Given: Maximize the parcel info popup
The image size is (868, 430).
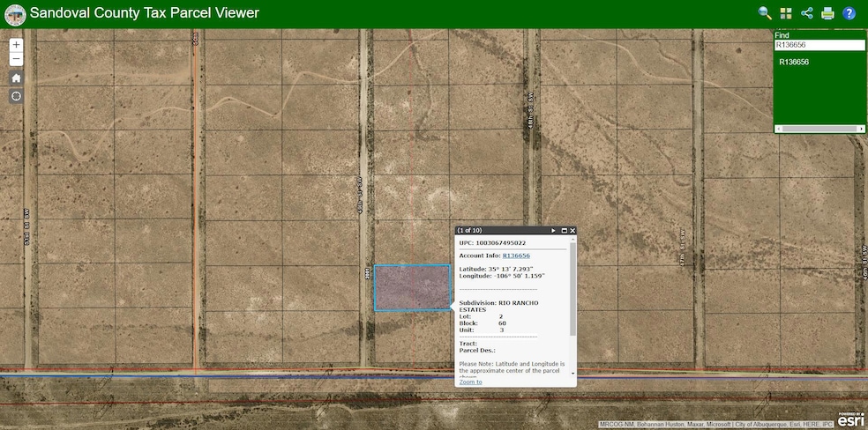Looking at the screenshot, I should pyautogui.click(x=564, y=231).
